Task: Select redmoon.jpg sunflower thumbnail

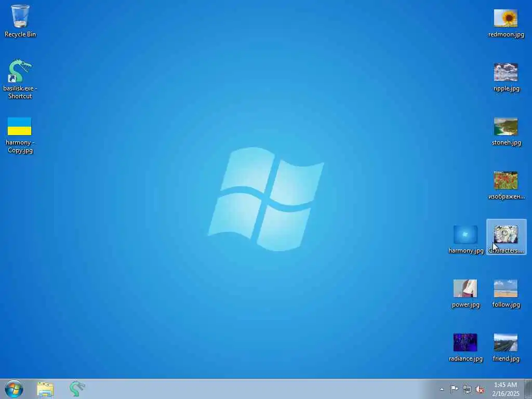Action: pyautogui.click(x=506, y=18)
